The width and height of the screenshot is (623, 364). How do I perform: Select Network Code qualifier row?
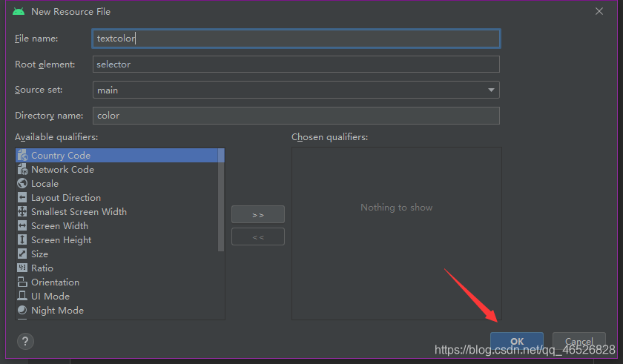(x=117, y=170)
